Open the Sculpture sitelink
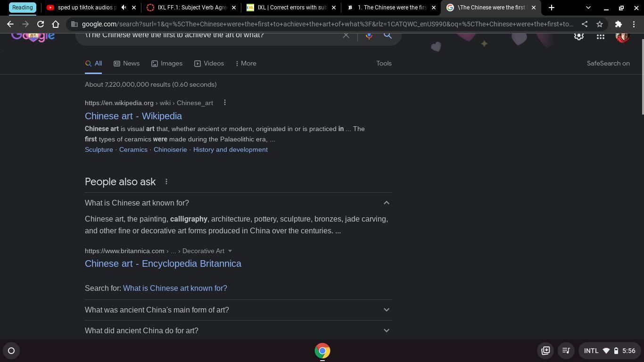644x362 pixels. click(99, 149)
